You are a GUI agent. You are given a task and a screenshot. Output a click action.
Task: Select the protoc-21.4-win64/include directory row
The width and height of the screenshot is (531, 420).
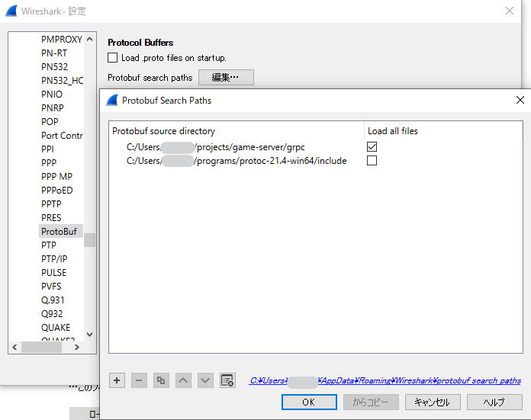pos(316,161)
